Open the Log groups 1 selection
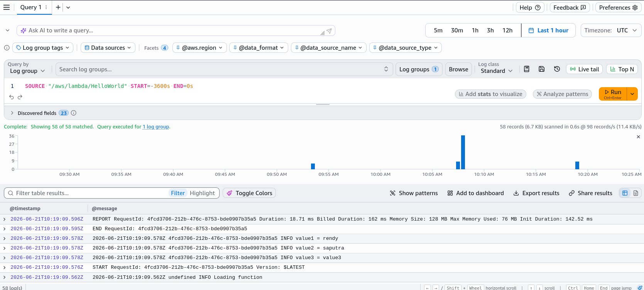 [x=419, y=69]
